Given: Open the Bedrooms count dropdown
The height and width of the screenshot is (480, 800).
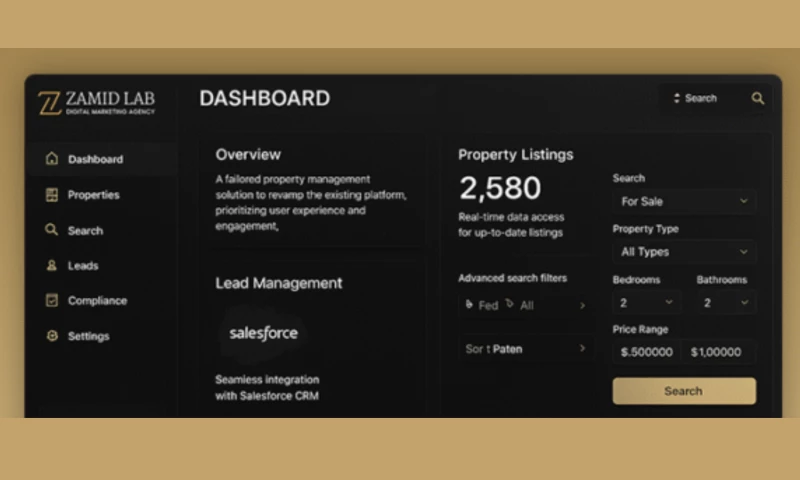Looking at the screenshot, I should click(x=646, y=303).
